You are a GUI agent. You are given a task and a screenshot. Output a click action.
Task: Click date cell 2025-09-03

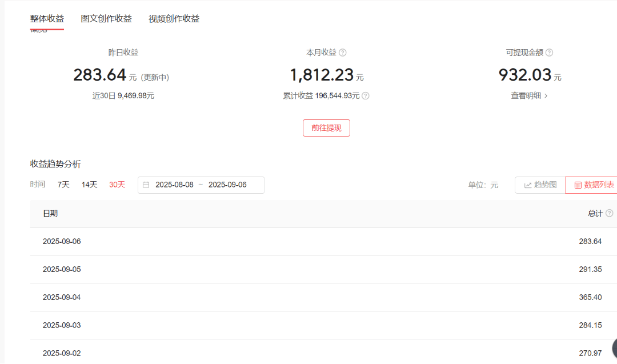point(62,325)
